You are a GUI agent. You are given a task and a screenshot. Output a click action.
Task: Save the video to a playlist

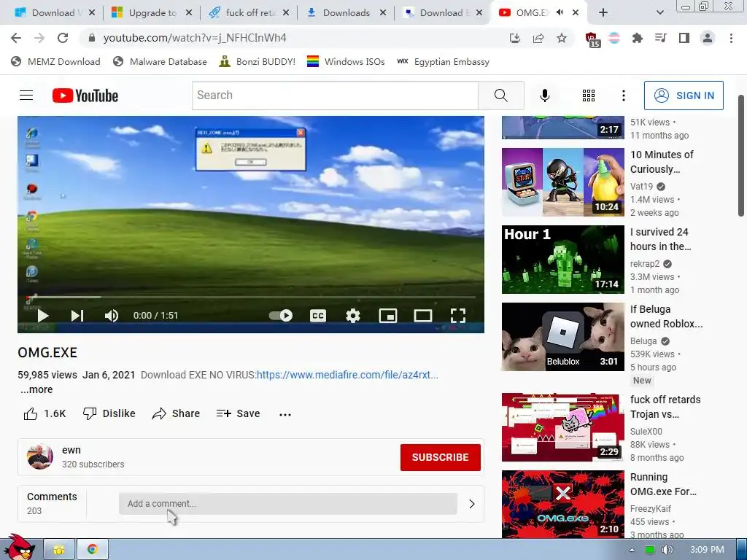pos(239,413)
